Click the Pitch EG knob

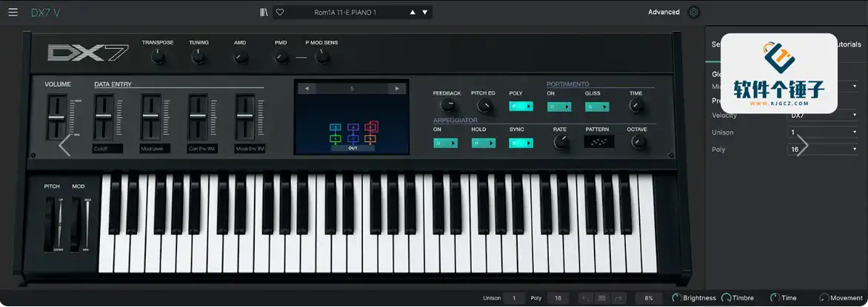[x=484, y=106]
